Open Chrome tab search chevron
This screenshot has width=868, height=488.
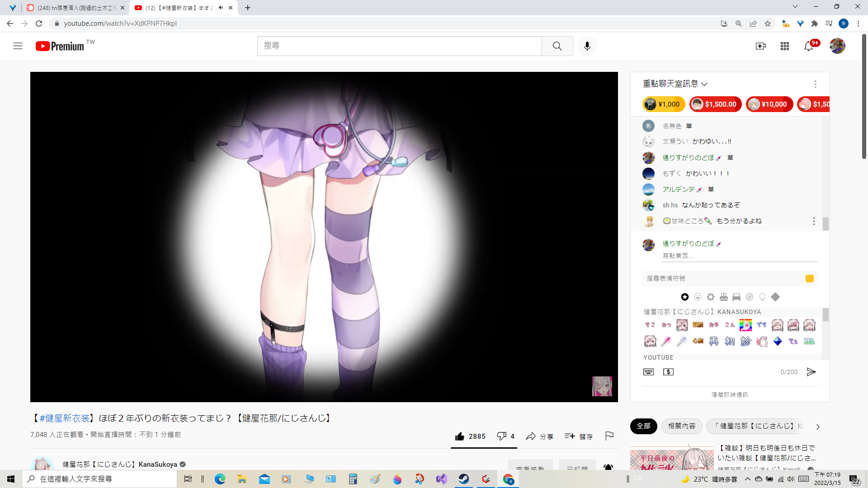point(795,6)
